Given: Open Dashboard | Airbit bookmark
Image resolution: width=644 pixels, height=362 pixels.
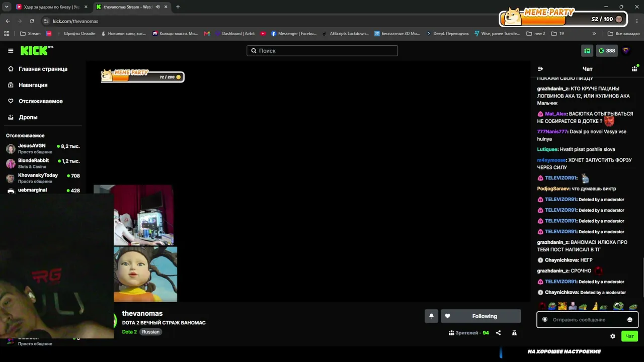Looking at the screenshot, I should click(x=234, y=34).
